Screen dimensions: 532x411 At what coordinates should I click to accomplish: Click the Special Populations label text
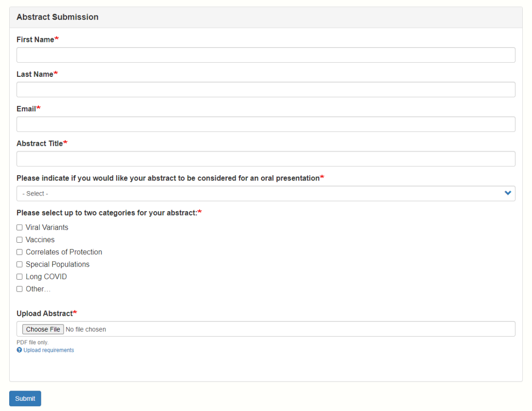pos(57,265)
